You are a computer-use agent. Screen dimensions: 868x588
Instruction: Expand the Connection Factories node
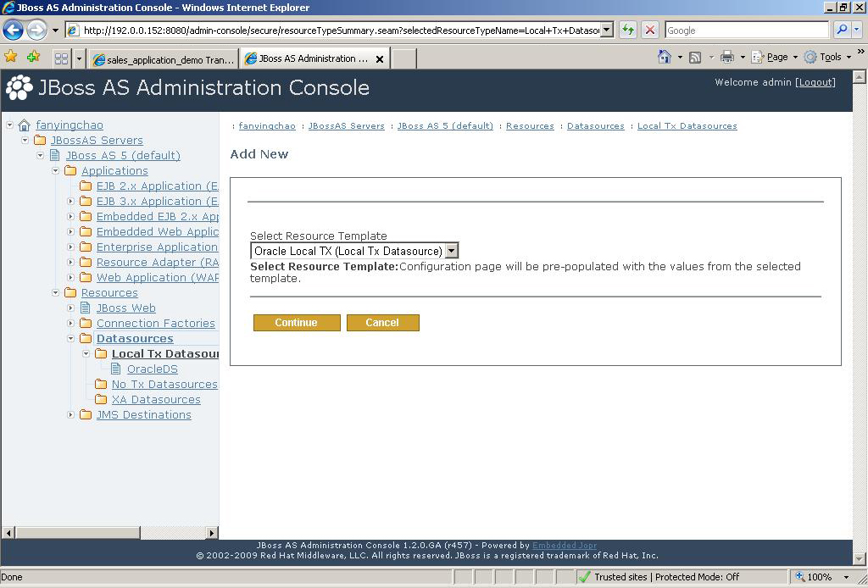[x=71, y=323]
